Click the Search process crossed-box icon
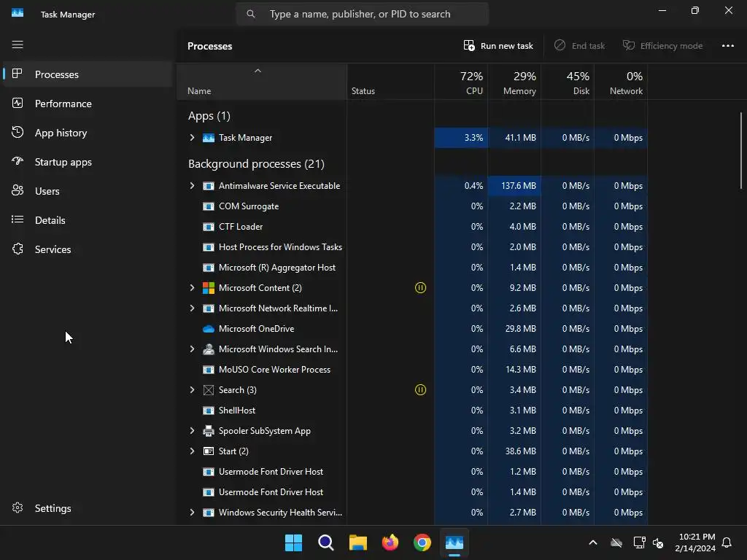 click(x=209, y=390)
